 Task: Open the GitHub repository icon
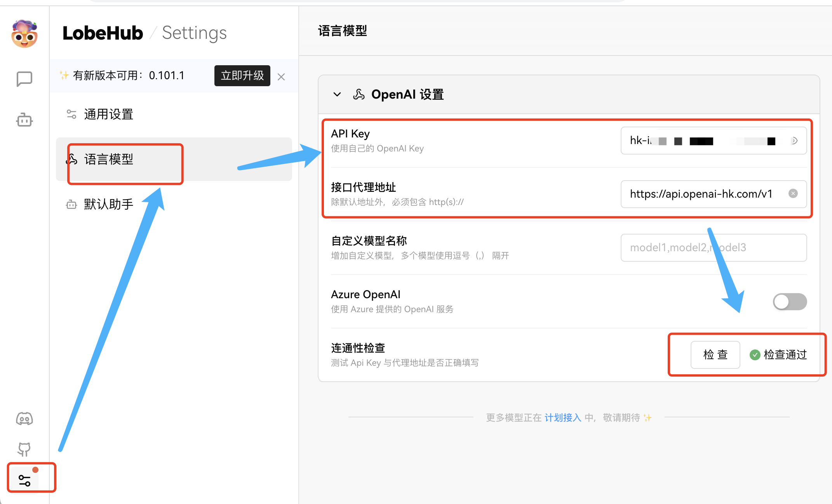click(24, 449)
